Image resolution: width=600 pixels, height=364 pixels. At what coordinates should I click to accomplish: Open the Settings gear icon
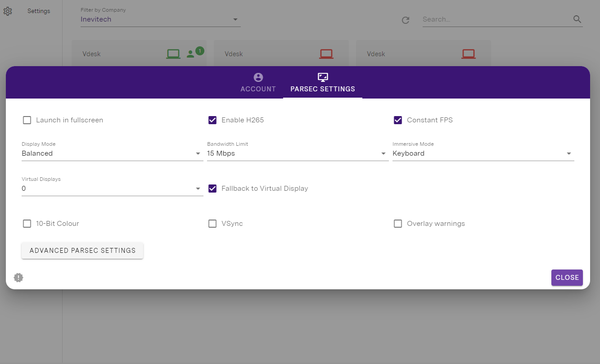pyautogui.click(x=8, y=11)
